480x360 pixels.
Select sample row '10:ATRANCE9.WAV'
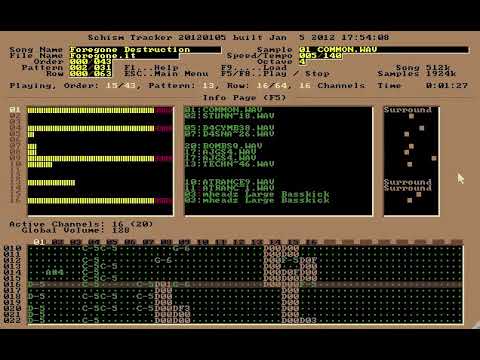pos(229,182)
